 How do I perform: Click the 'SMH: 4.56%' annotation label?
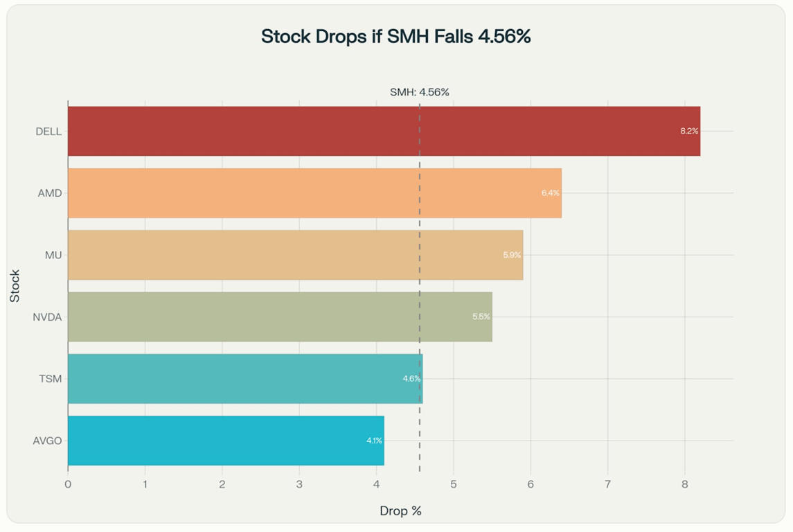(x=420, y=92)
